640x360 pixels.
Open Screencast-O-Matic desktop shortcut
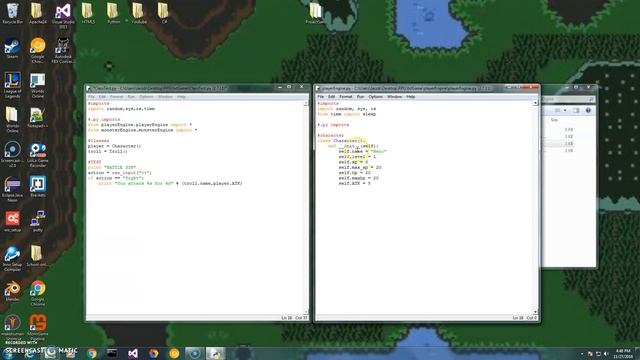pos(12,155)
